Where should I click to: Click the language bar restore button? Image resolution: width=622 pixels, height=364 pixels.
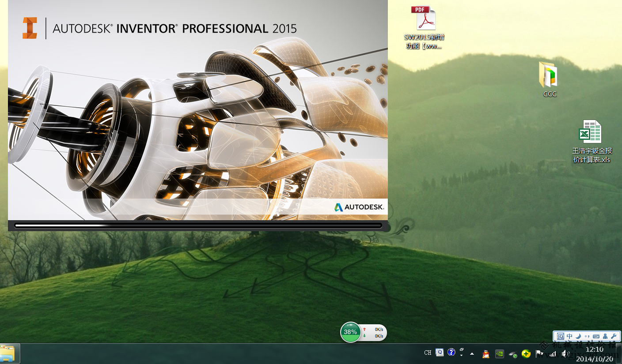click(461, 349)
